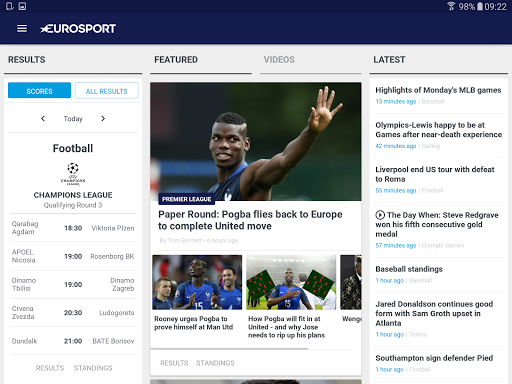Select the Scores toggle button

pos(39,90)
